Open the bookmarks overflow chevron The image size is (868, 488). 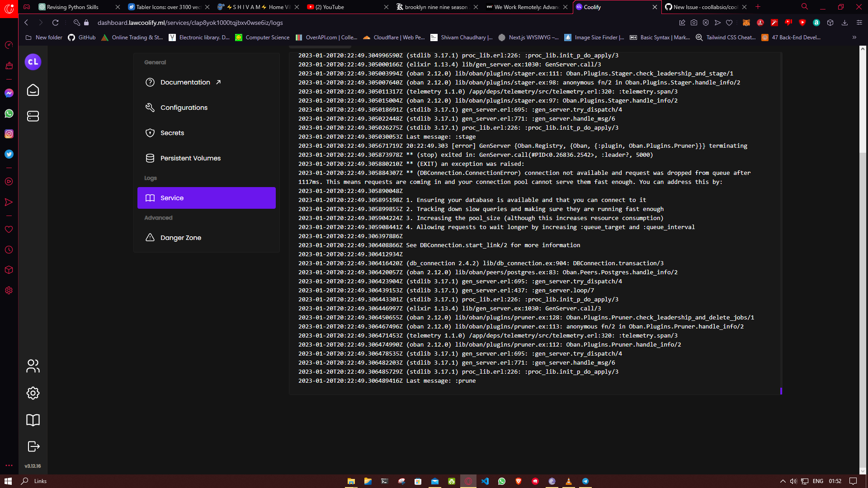coord(854,38)
